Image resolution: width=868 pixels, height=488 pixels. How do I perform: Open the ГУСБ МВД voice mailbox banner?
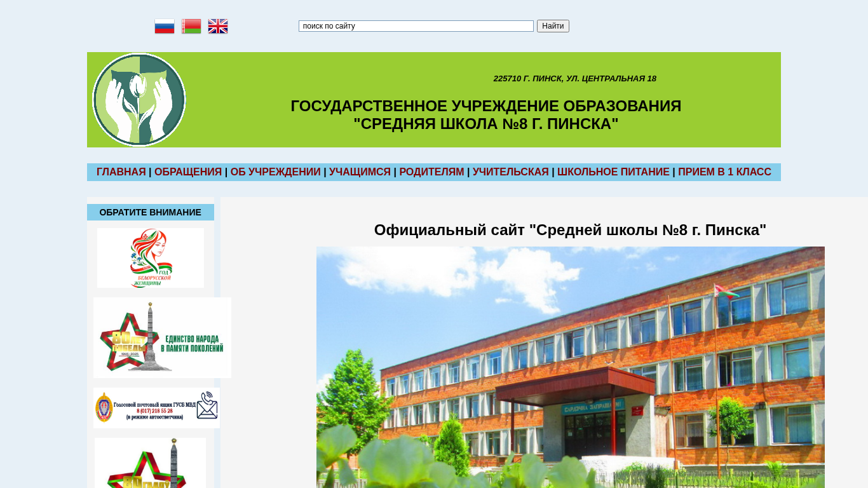click(156, 408)
